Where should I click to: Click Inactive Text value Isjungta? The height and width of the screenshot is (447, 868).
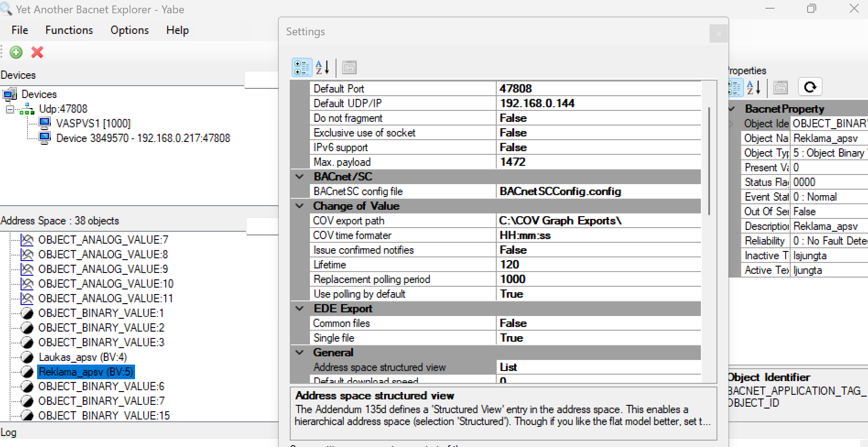[830, 256]
